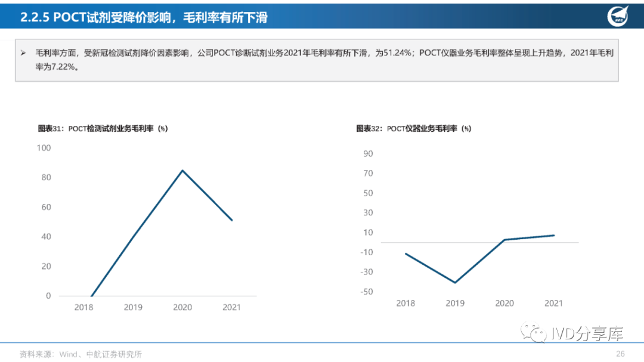Click the 2021 endpoint of the reagent margin line
Screen dimensions: 644x362
coord(231,220)
